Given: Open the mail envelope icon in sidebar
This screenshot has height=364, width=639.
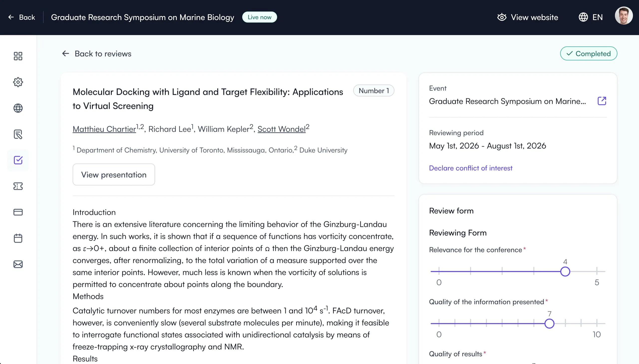Looking at the screenshot, I should tap(18, 264).
